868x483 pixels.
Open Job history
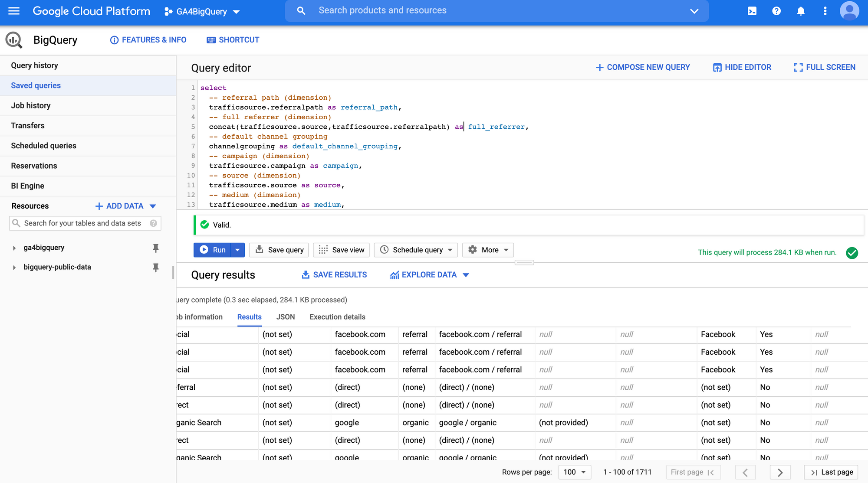88,105
